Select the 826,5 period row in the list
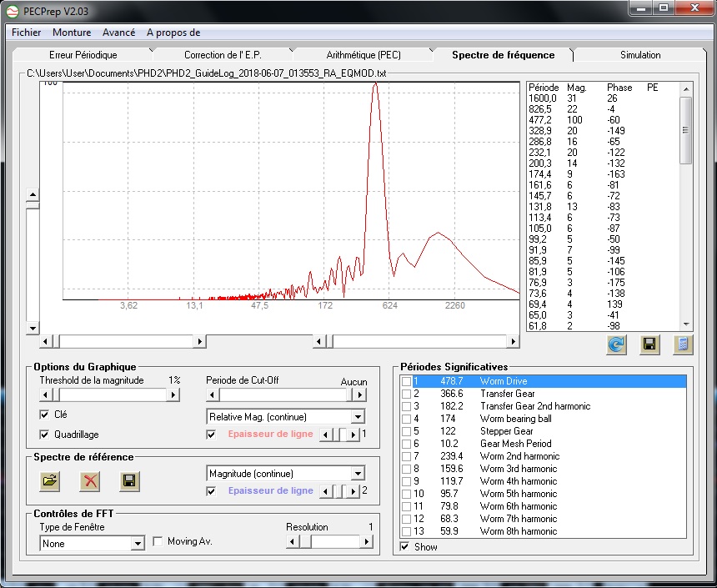Screen dimensions: 717x588 (603, 109)
